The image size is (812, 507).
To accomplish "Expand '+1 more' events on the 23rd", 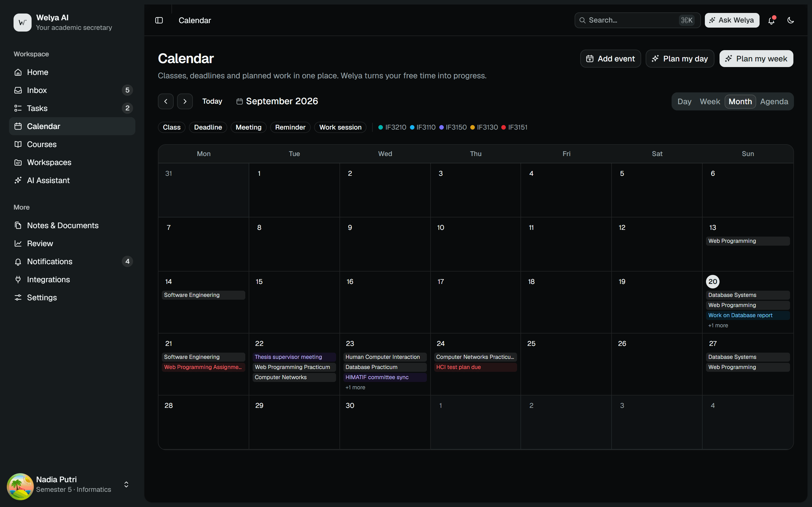I will 355,387.
